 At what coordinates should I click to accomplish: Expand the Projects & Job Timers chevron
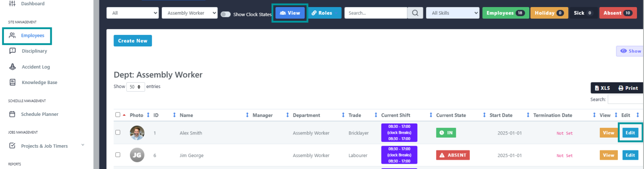[x=83, y=145]
